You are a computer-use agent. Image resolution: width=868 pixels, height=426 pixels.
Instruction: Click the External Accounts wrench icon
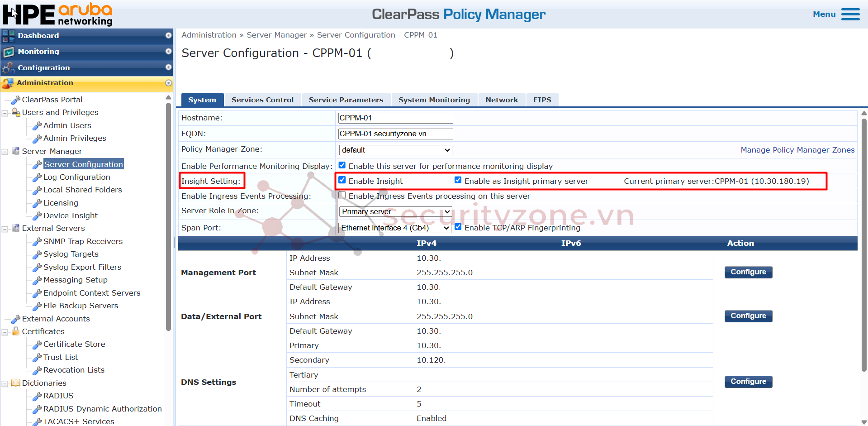[x=16, y=319]
